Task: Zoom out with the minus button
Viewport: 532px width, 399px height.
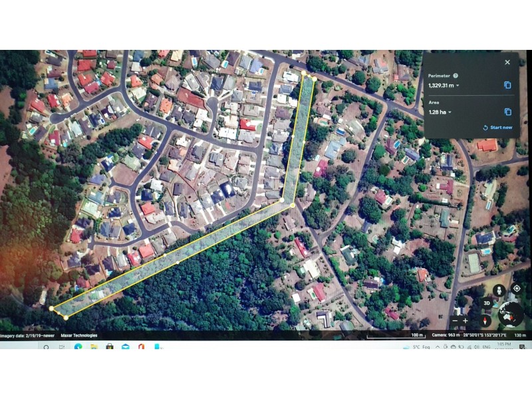Action: click(x=456, y=321)
